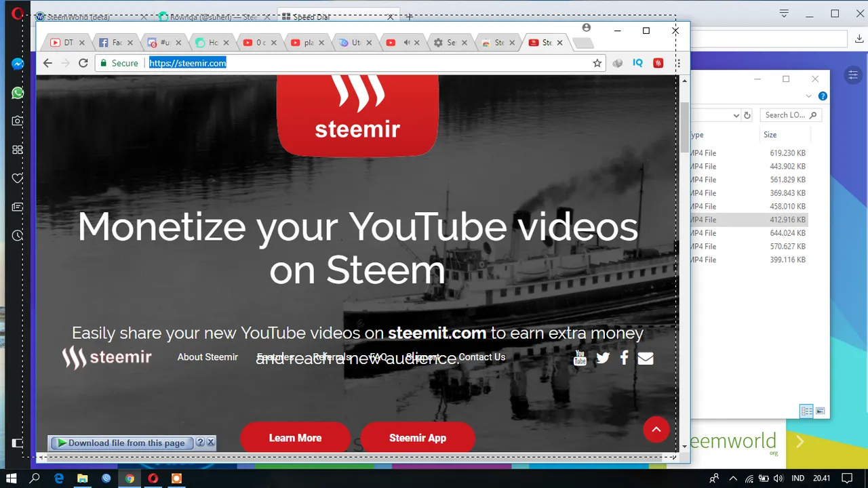Toggle the Opera sidebar panel button at bottom
The height and width of the screenshot is (488, 868).
(18, 443)
